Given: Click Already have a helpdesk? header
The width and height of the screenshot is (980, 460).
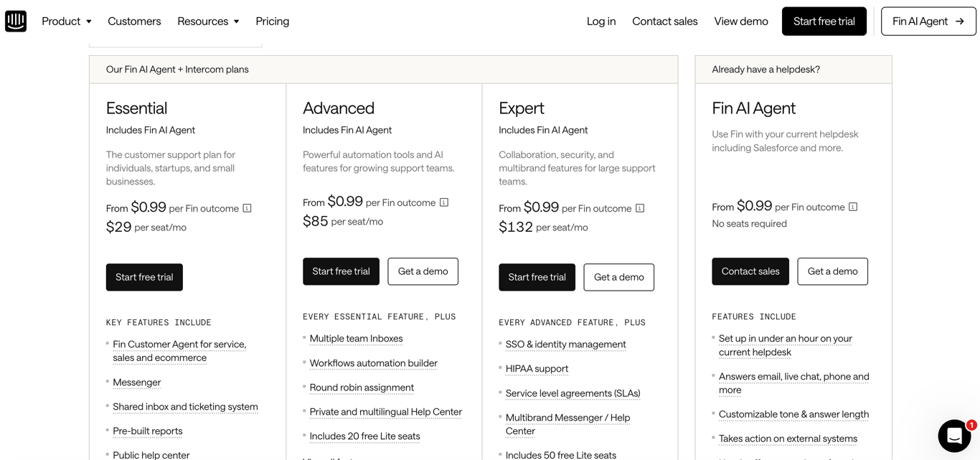Looking at the screenshot, I should (x=765, y=70).
